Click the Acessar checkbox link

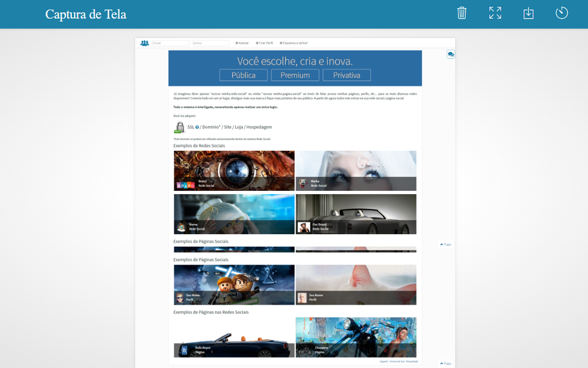(x=242, y=43)
